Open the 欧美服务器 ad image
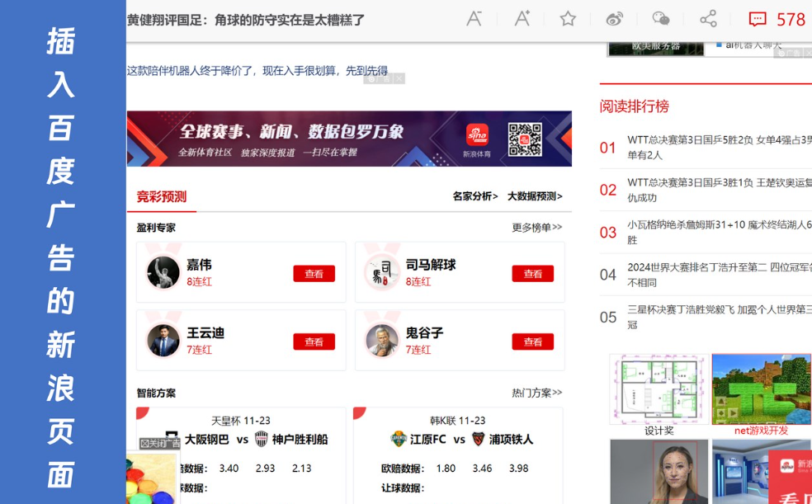812x504 pixels. click(655, 48)
